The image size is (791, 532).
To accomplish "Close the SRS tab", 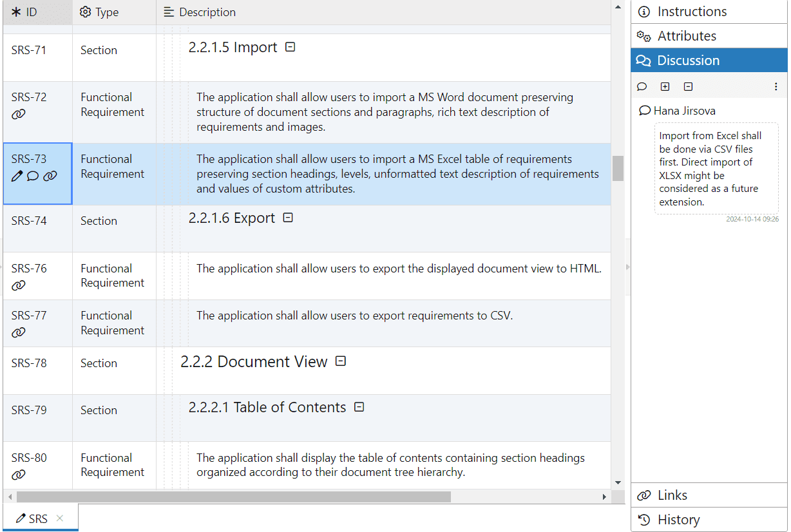I will [60, 518].
